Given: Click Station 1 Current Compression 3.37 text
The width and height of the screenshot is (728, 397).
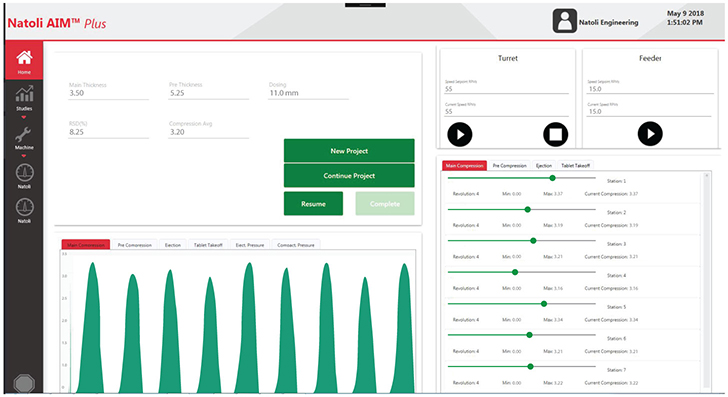Looking at the screenshot, I should click(611, 194).
